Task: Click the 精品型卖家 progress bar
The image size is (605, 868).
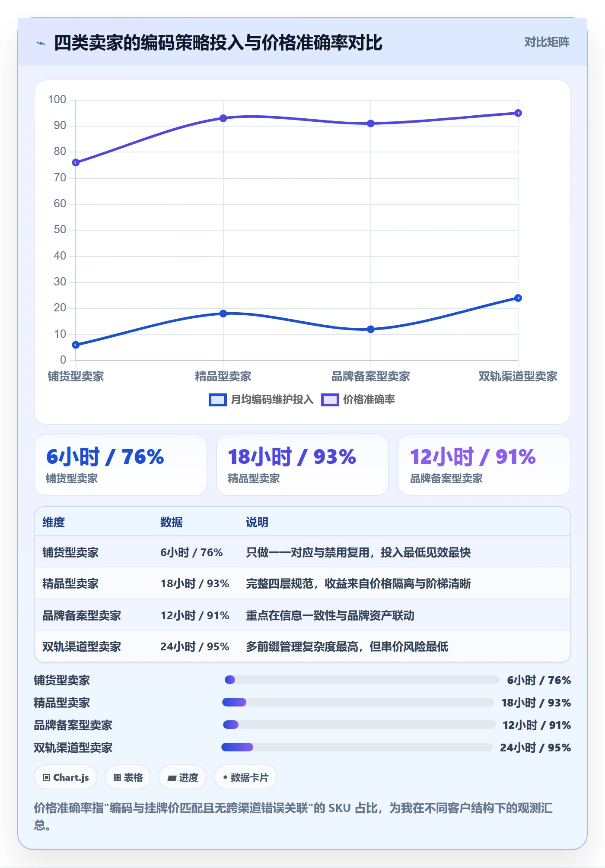Action: 358,702
